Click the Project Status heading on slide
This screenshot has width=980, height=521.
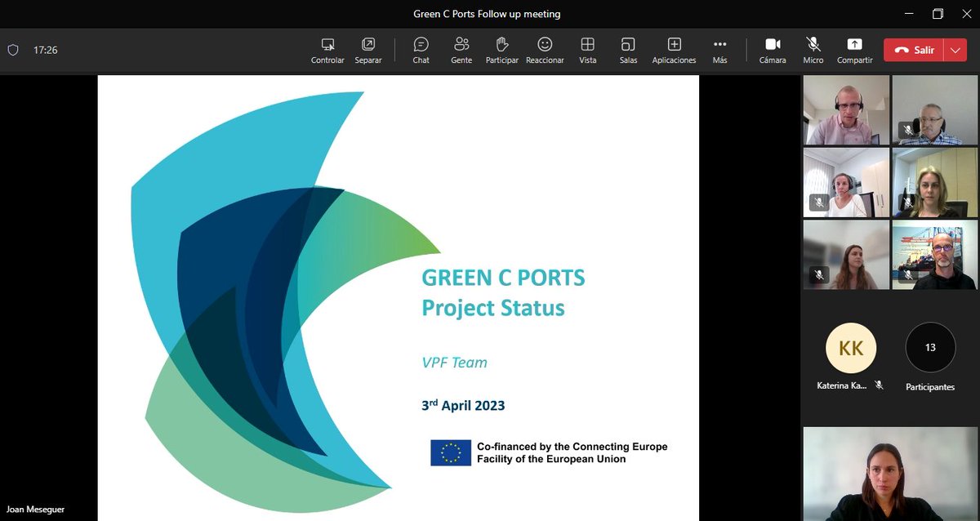click(x=493, y=308)
